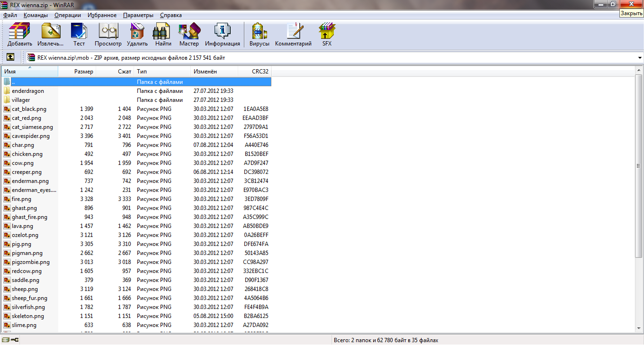Select the ozelot.png file name
This screenshot has height=345, width=644.
point(25,235)
